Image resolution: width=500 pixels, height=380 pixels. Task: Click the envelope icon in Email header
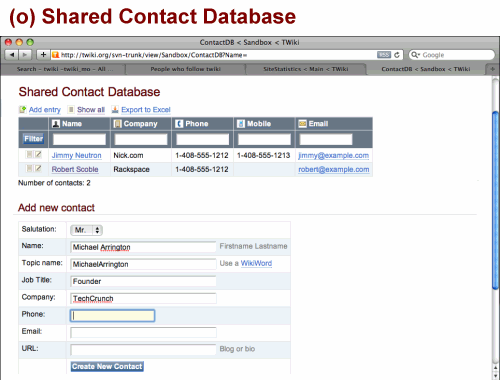[x=302, y=124]
